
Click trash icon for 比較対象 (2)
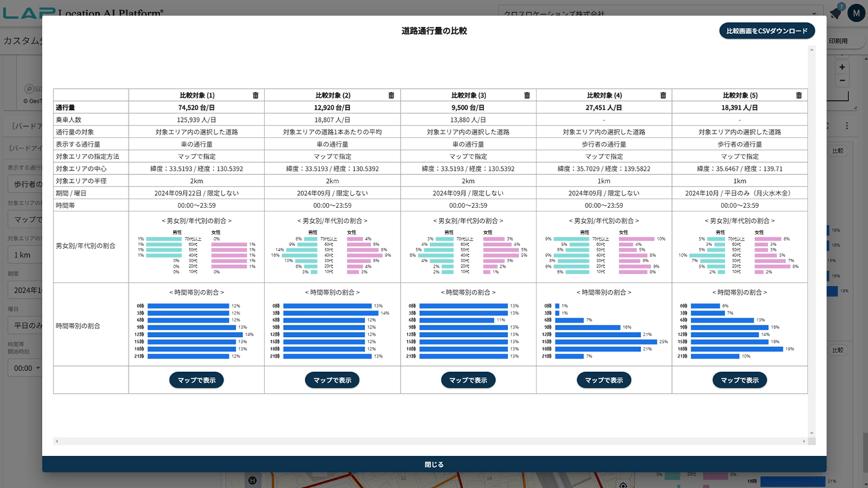pyautogui.click(x=391, y=96)
